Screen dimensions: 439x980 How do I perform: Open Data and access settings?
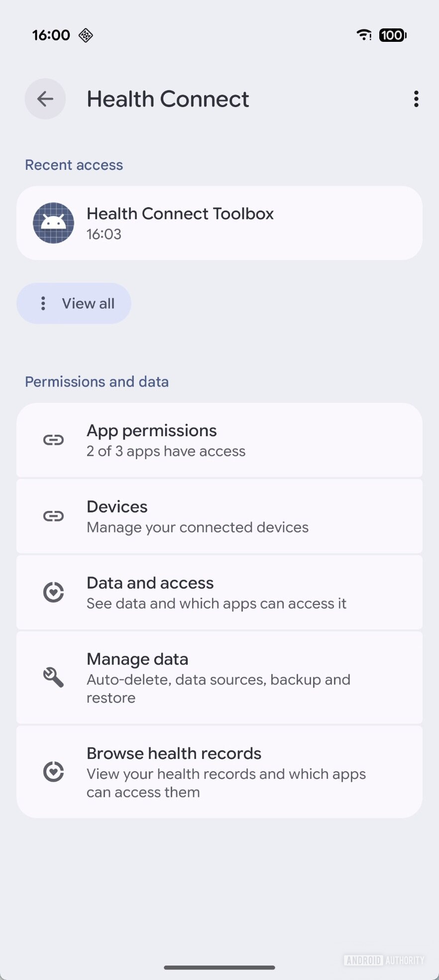[x=219, y=592]
